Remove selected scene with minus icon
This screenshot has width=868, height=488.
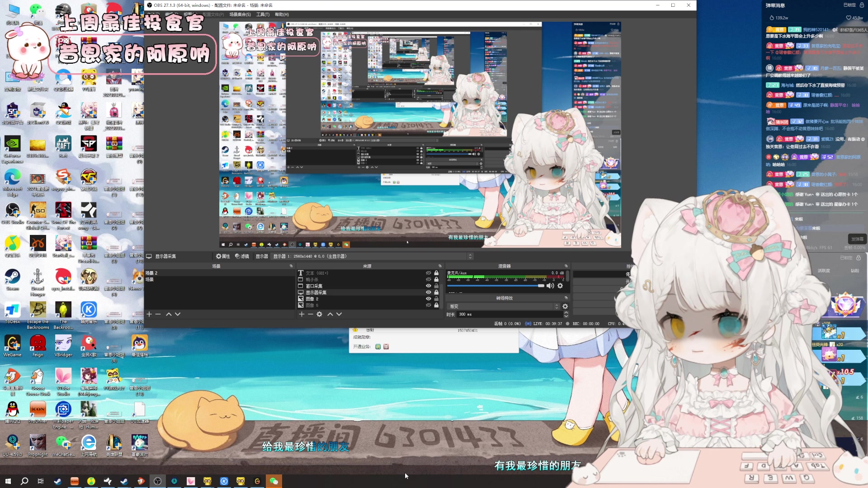[158, 314]
